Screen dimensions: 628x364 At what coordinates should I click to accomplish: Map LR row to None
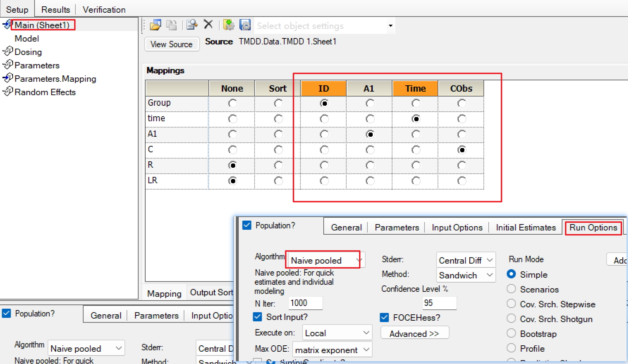click(x=232, y=181)
